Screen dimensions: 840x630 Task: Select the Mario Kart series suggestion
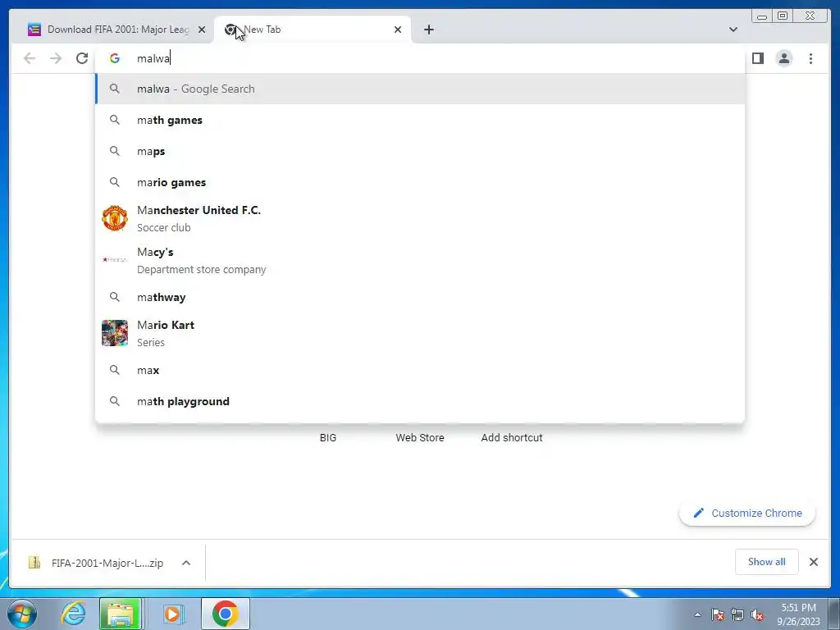420,333
